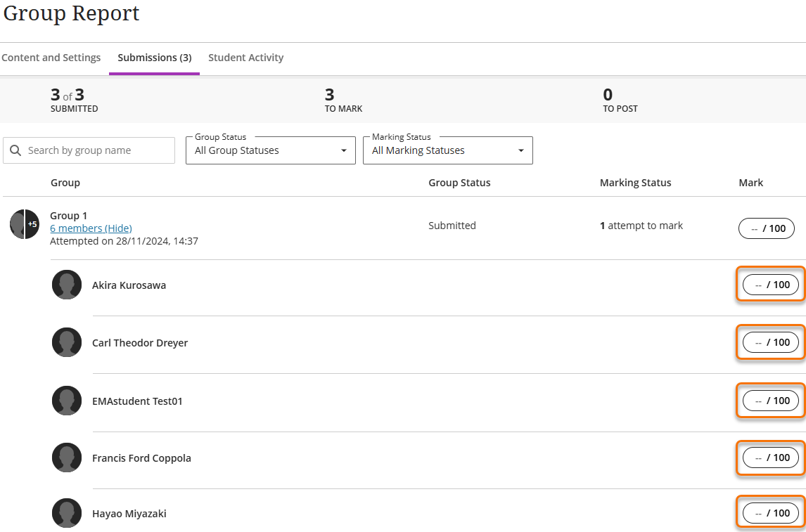This screenshot has height=532, width=806.
Task: Click the Group 1 avatar icon
Action: coord(24,224)
